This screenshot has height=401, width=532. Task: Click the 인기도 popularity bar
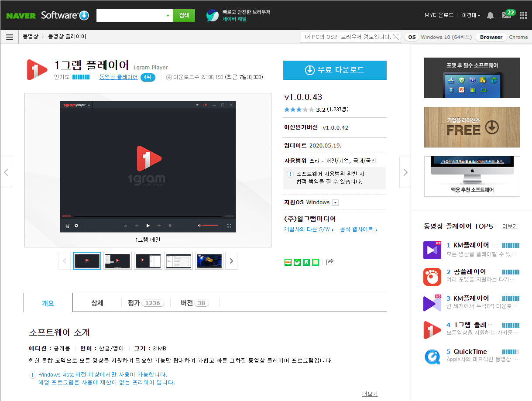tap(81, 77)
